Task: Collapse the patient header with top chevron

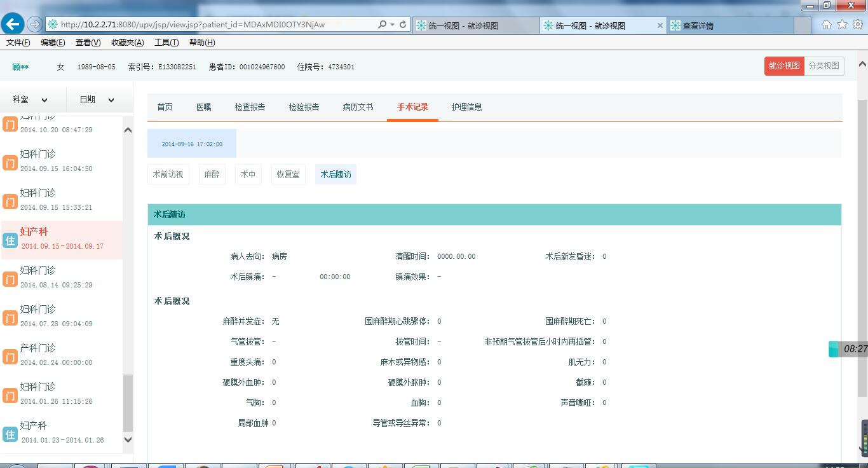Action: click(862, 64)
